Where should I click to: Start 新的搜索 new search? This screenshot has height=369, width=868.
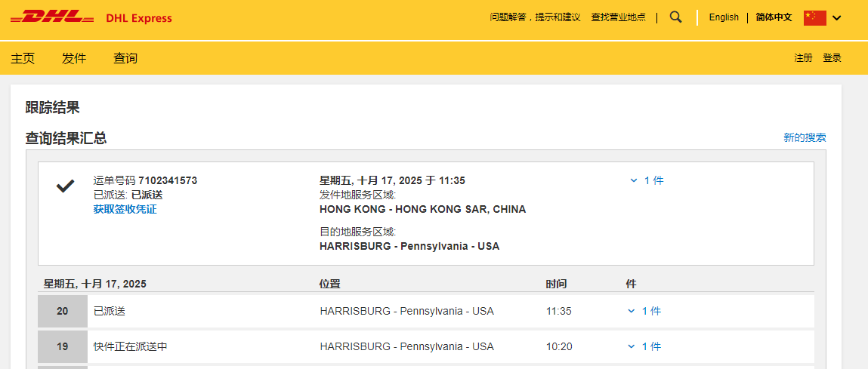pos(804,137)
